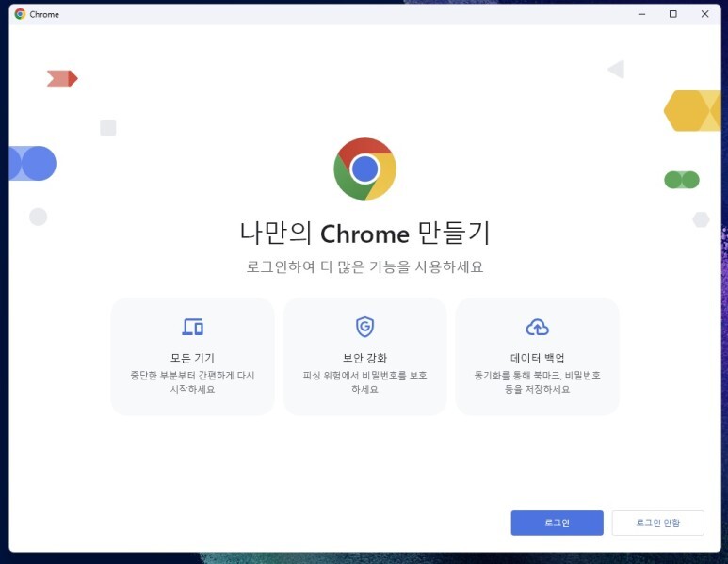Click the description 동기화를 통해 북마크, 비밀번호 등을 저장하세요
Image resolution: width=728 pixels, height=564 pixels.
537,382
